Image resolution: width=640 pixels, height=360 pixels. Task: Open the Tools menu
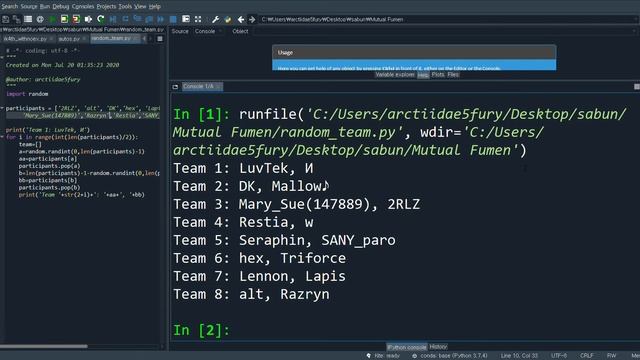point(125,7)
